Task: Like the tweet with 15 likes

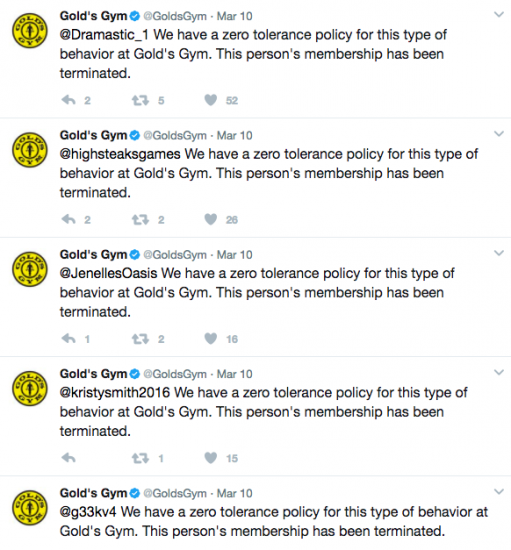Action: (211, 458)
